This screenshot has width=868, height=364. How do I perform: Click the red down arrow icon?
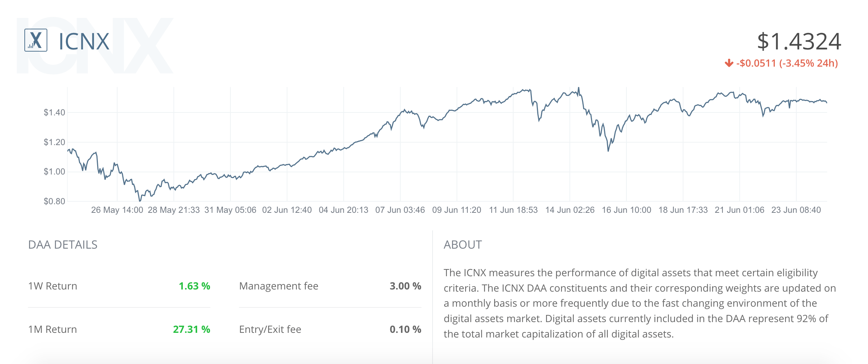(x=729, y=63)
